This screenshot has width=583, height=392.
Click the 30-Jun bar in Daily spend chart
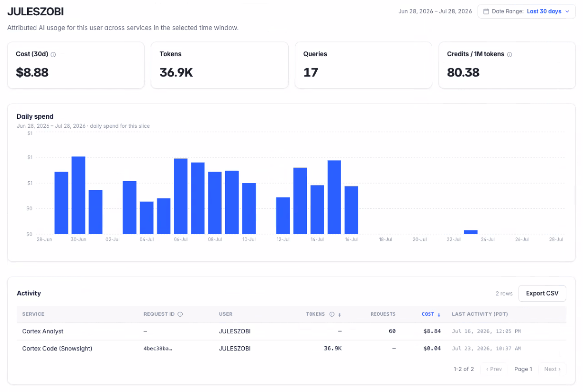78,195
